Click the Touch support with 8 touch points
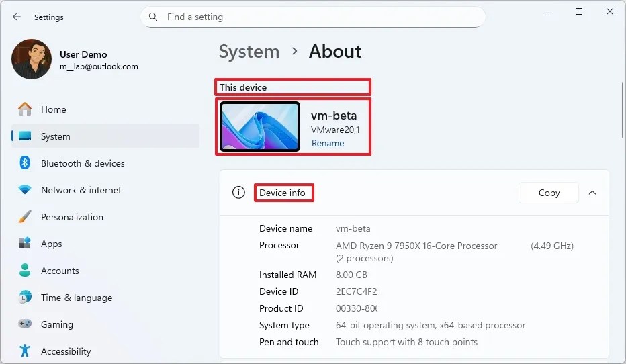 pyautogui.click(x=406, y=342)
